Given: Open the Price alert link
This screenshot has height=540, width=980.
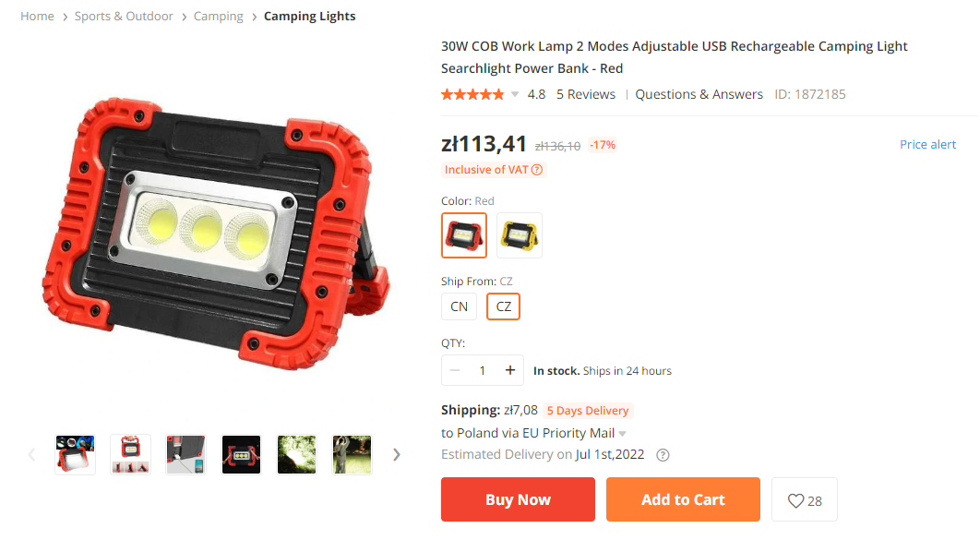Looking at the screenshot, I should coord(927,144).
